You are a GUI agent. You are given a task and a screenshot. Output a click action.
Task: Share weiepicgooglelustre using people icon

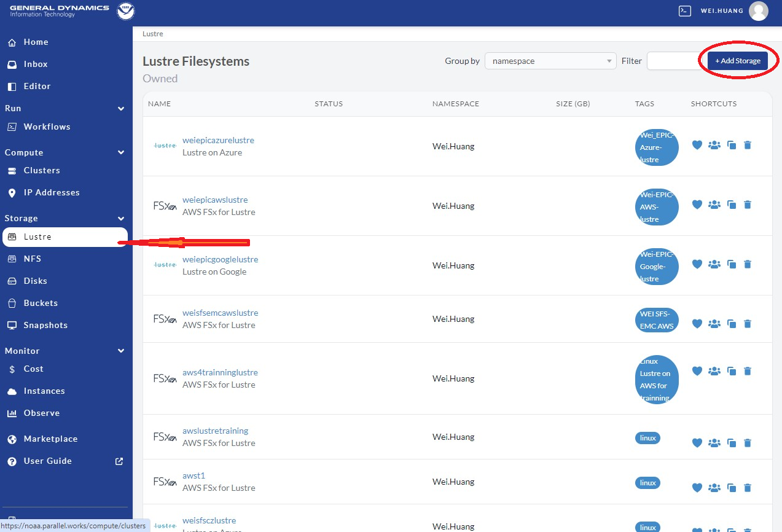tap(714, 264)
